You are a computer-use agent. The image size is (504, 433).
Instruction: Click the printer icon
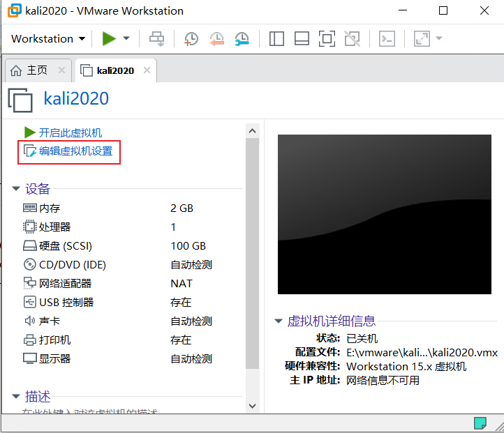click(30, 340)
